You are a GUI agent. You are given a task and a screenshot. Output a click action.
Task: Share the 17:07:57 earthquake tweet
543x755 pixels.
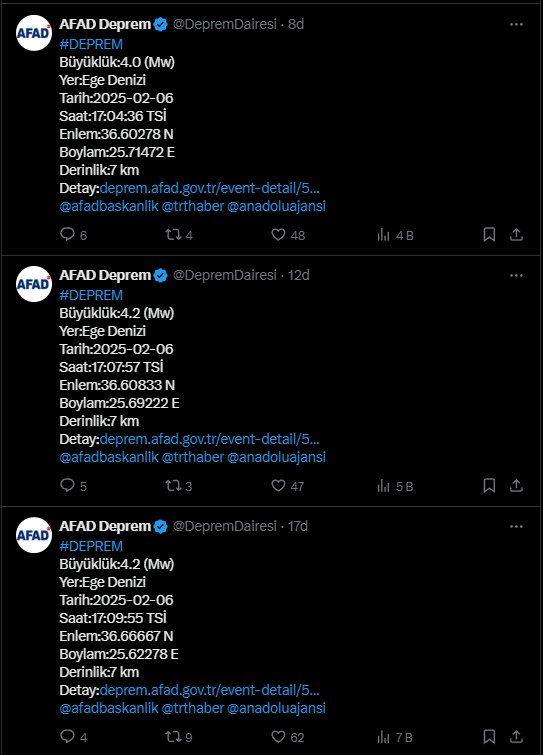[516, 485]
